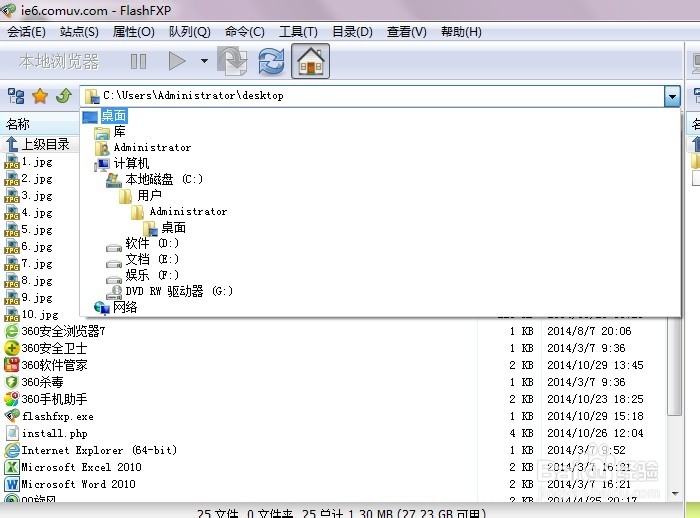700x518 pixels.
Task: Click the Microsoft Excel 2010 icon
Action: point(12,467)
